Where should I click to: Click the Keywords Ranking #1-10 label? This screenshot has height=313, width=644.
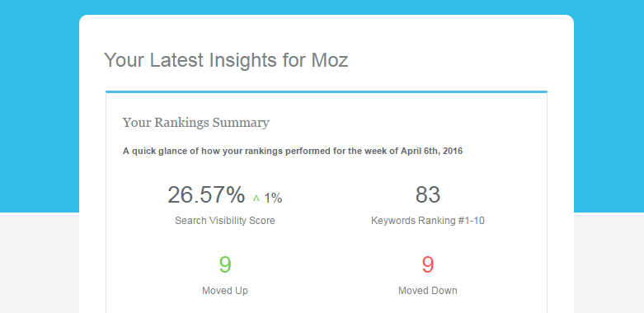point(428,221)
